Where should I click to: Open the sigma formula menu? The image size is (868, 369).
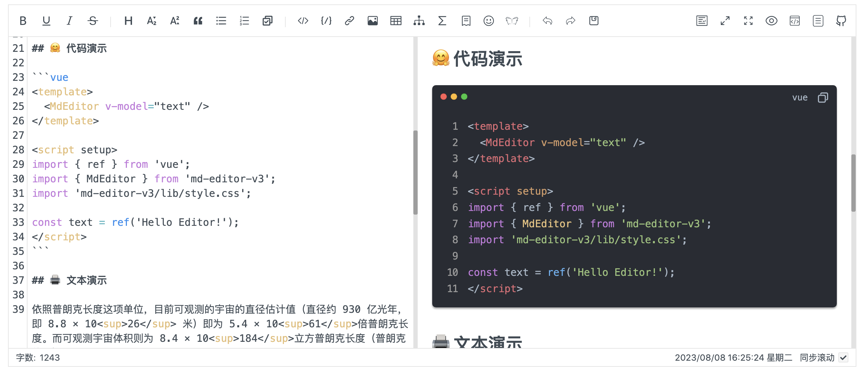click(x=442, y=21)
